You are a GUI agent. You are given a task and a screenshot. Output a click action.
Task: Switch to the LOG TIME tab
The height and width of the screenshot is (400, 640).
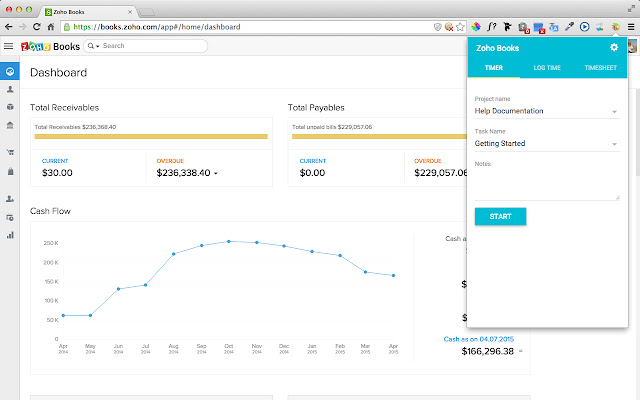[547, 68]
